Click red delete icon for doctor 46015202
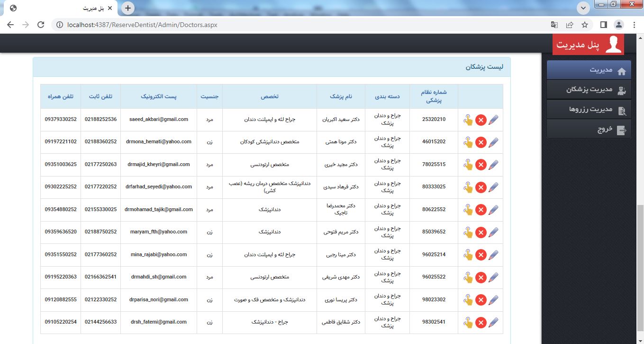The image size is (644, 344). (481, 142)
